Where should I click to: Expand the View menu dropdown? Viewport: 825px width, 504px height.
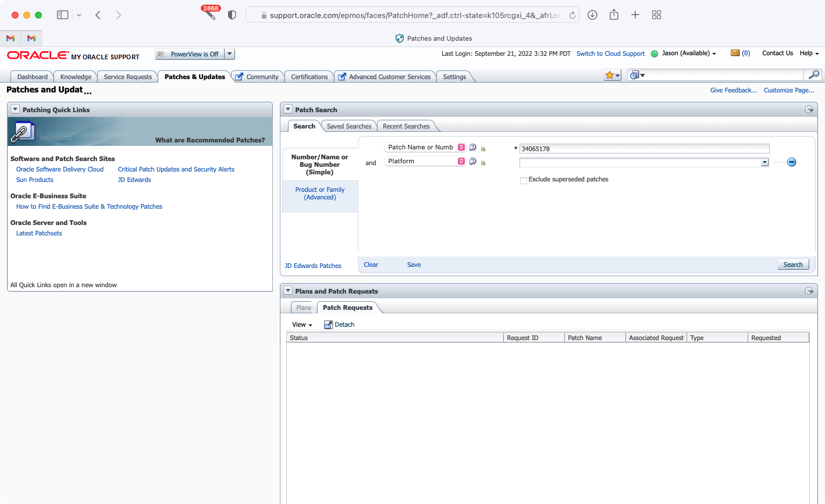point(302,324)
